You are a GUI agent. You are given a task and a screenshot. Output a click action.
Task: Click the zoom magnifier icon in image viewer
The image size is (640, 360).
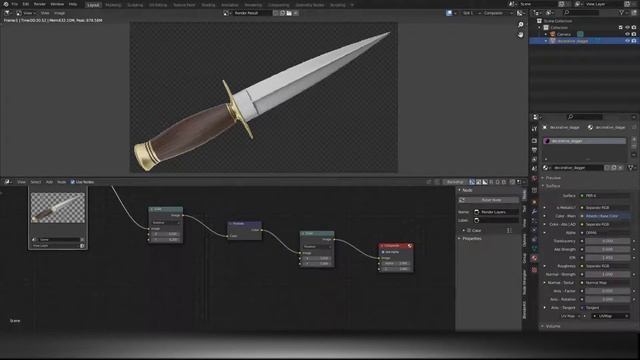pyautogui.click(x=520, y=25)
